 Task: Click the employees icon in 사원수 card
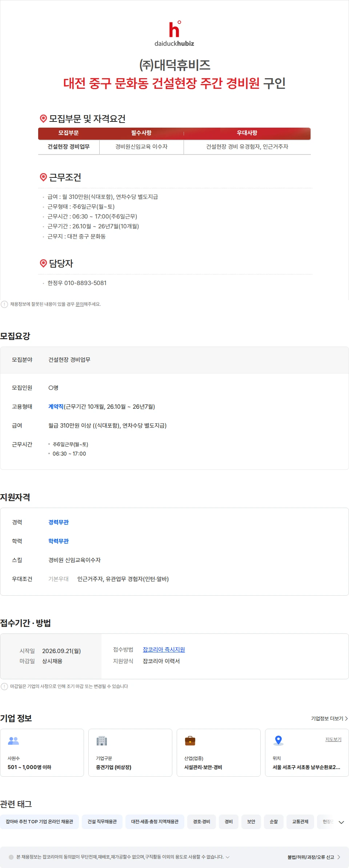[13, 740]
